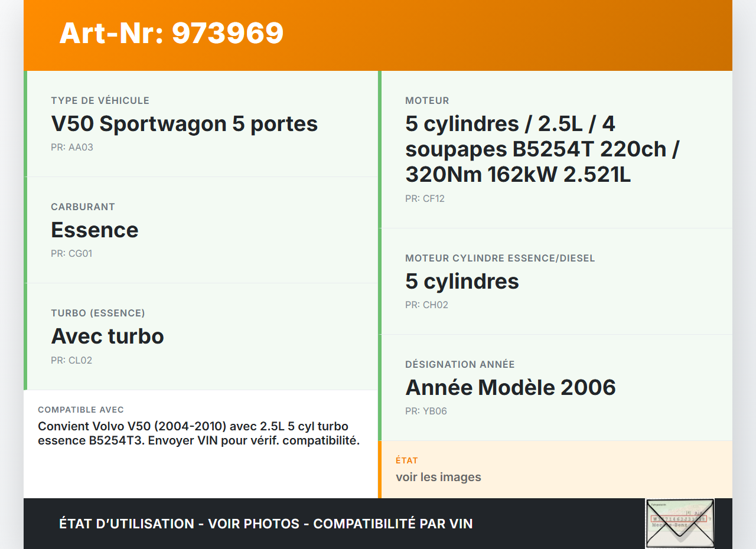Click the PR: YB06 code
Screen dimensions: 756x549
tap(426, 411)
